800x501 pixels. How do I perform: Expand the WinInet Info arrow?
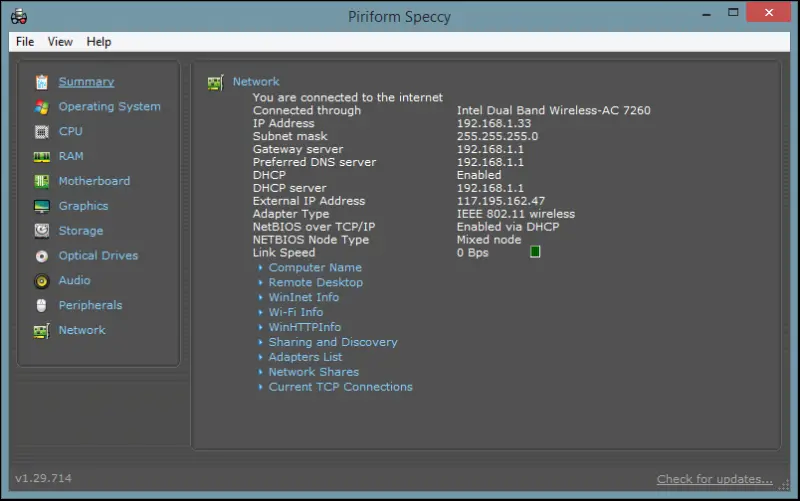click(x=260, y=297)
